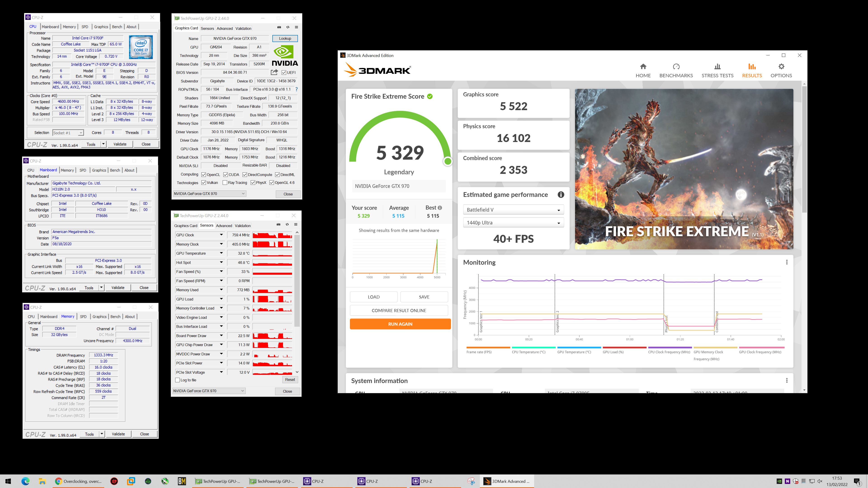Click refresh icon in GPU-Z Sensors window
This screenshot has height=488, width=868.
point(287,224)
